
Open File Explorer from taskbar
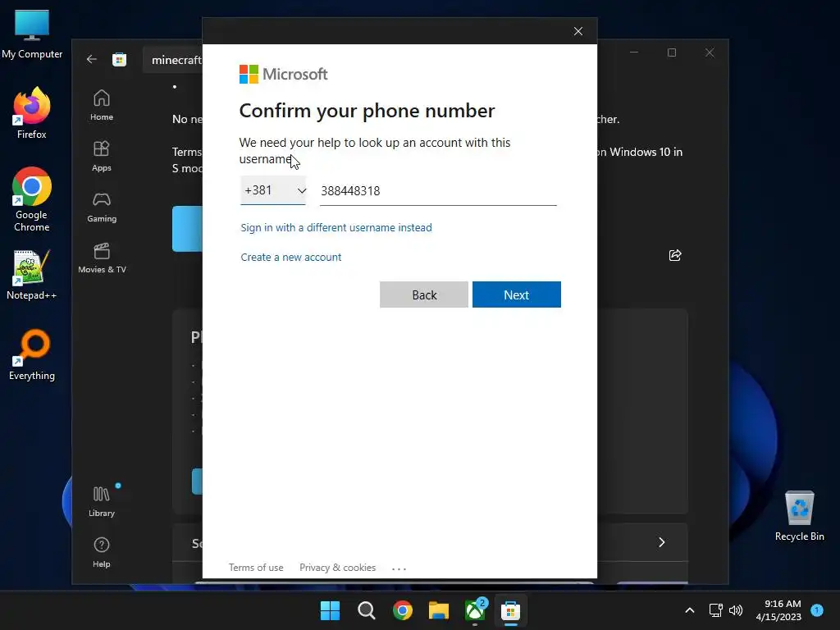(x=439, y=610)
